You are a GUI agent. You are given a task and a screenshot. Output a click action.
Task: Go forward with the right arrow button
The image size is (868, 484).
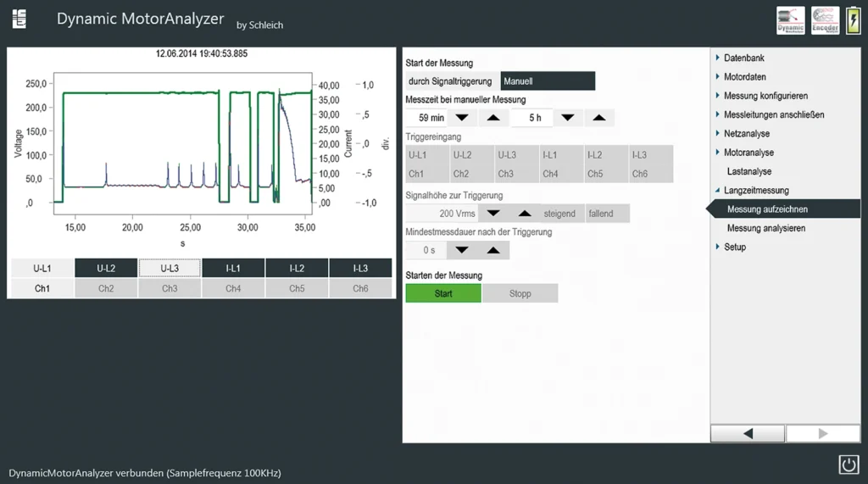point(822,434)
